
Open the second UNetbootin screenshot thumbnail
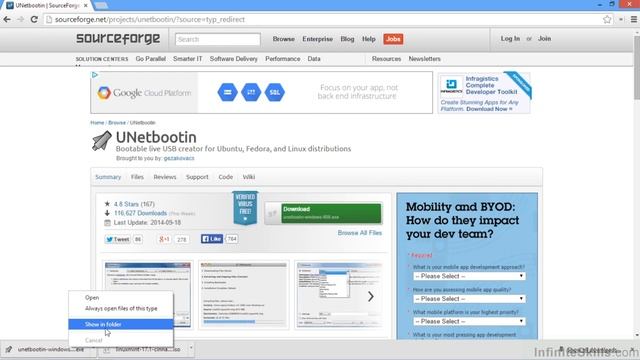coord(244,295)
